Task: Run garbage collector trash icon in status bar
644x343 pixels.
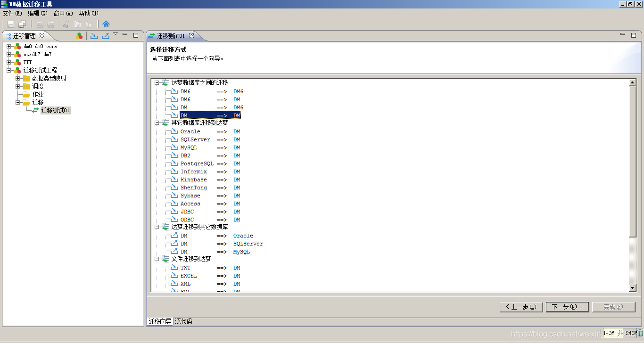Action: [641, 333]
